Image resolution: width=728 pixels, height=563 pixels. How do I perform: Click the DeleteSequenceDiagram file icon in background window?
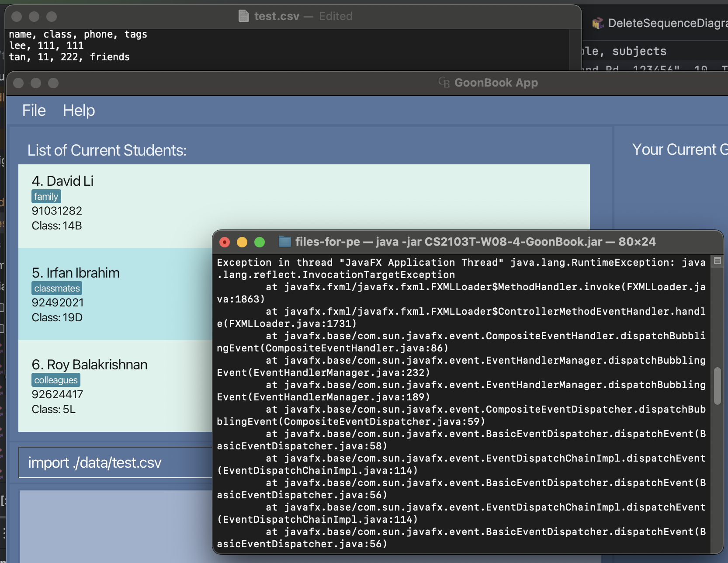[x=598, y=23]
